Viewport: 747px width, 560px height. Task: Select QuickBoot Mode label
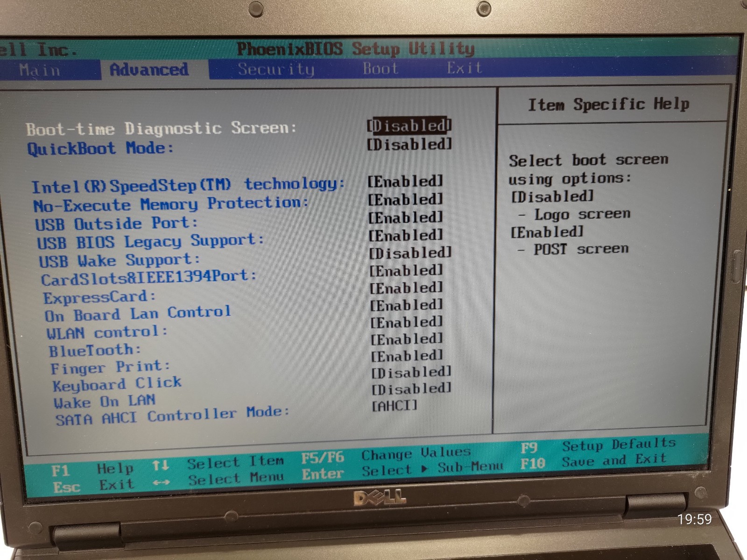click(100, 148)
